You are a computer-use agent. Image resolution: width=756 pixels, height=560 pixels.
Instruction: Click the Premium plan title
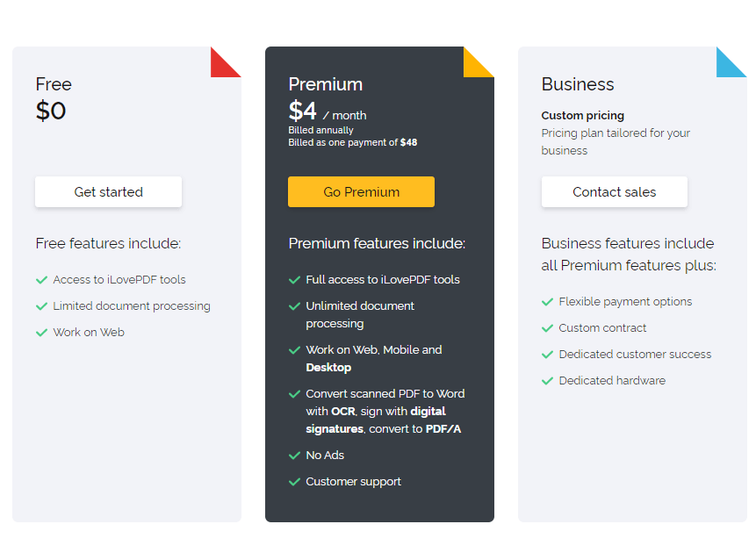[326, 84]
